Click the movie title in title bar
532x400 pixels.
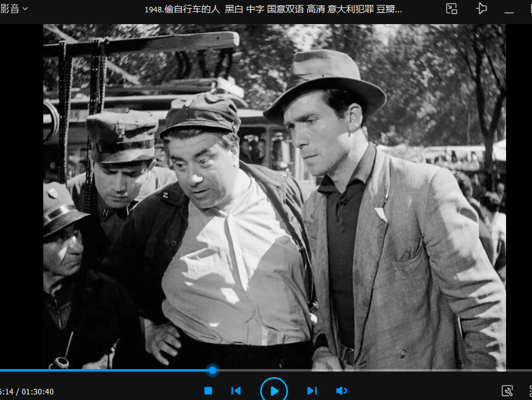pos(273,9)
